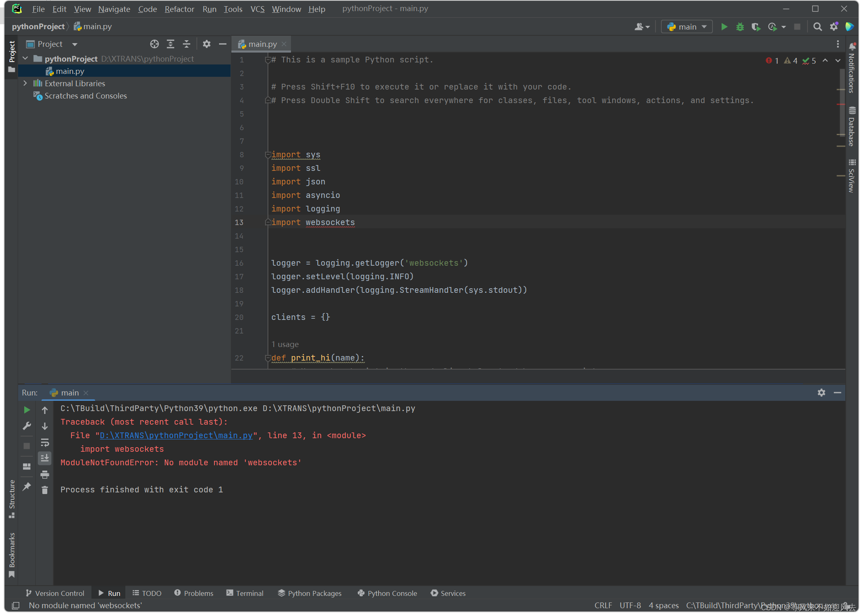Image resolution: width=863 pixels, height=616 pixels.
Task: Change file encoding UTF-8 in status bar
Action: 630,605
